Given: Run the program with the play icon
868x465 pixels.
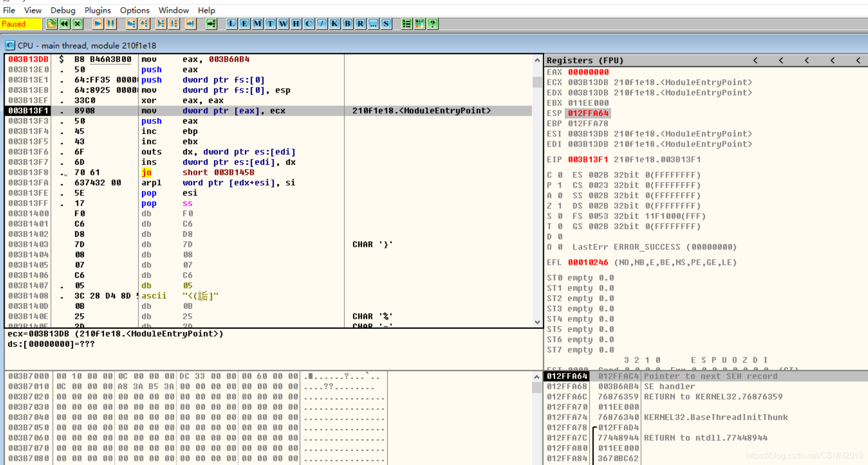Looking at the screenshot, I should (98, 24).
